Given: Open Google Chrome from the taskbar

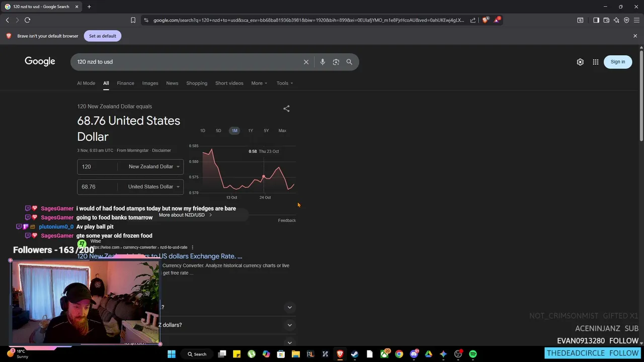Looking at the screenshot, I should (399, 354).
